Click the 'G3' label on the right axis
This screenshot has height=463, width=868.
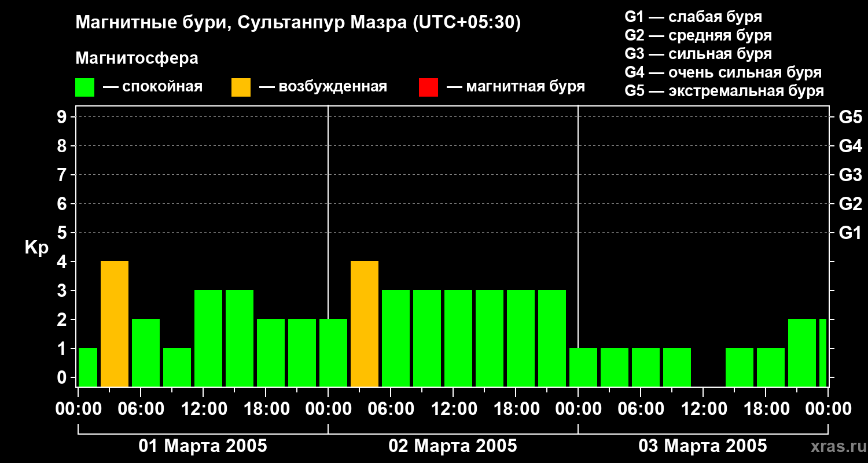pos(851,175)
